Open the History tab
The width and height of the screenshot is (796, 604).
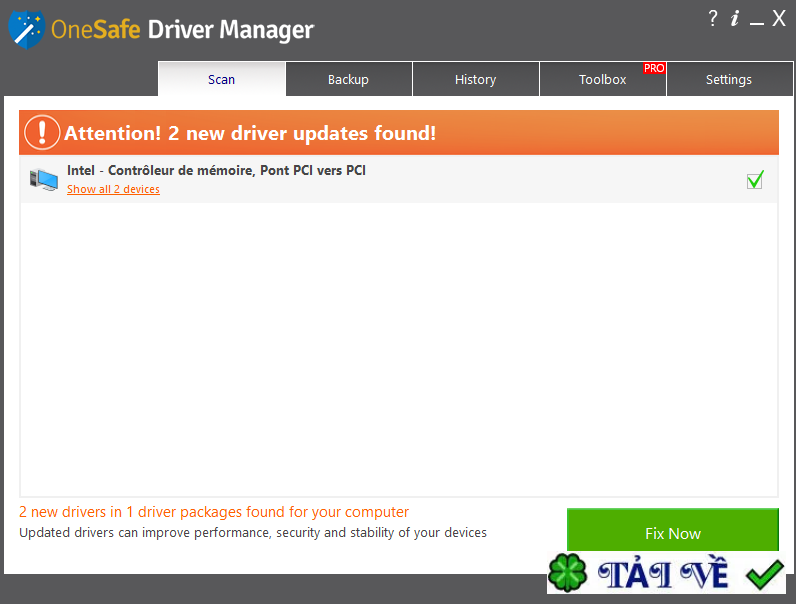pyautogui.click(x=476, y=79)
